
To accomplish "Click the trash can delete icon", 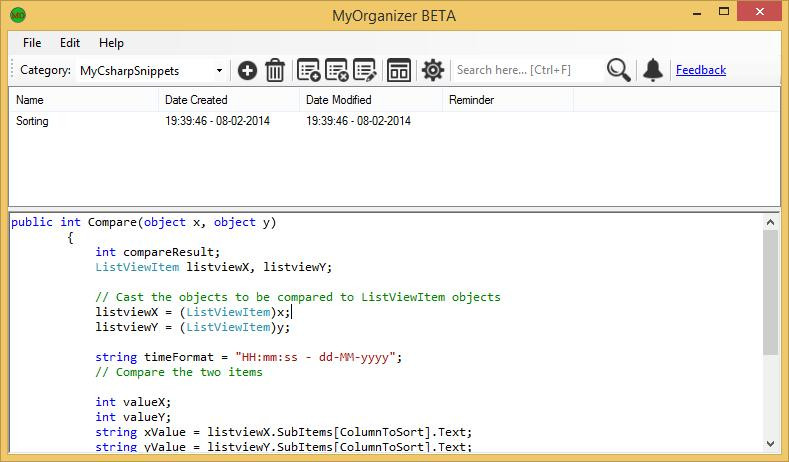I will [x=275, y=70].
